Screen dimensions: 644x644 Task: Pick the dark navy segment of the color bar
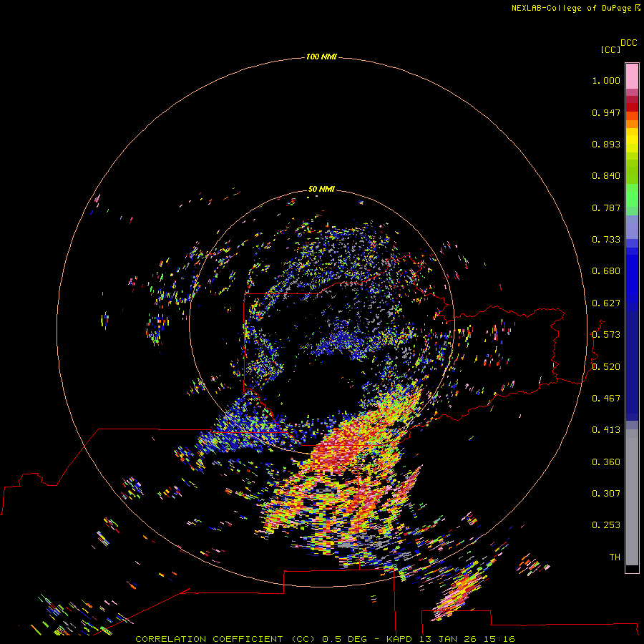(632, 366)
